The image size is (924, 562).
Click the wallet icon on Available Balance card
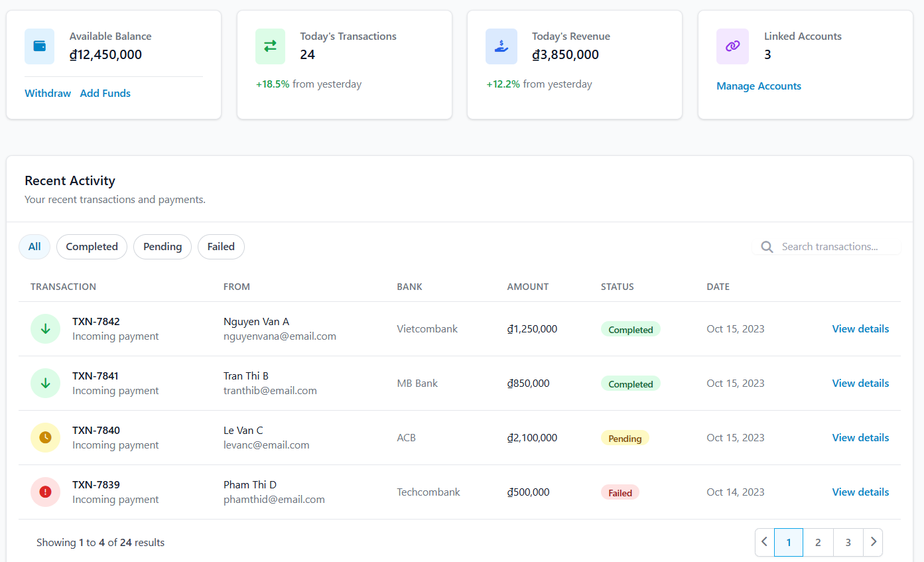click(x=39, y=46)
